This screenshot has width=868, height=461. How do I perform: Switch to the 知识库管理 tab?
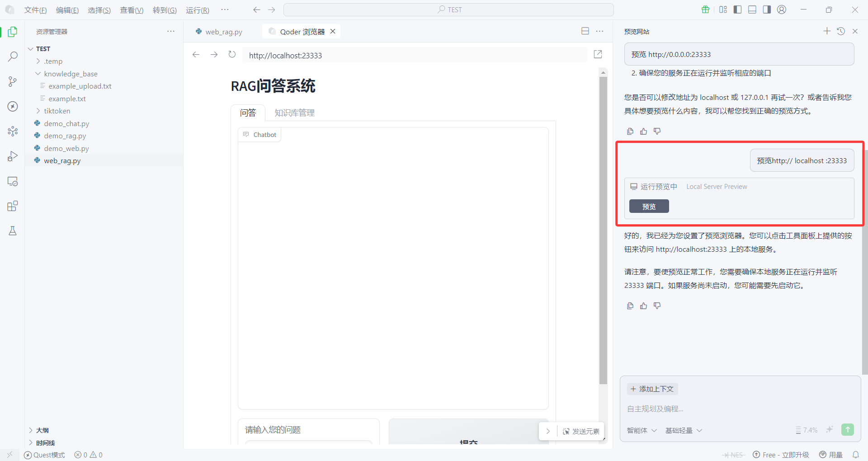[294, 113]
